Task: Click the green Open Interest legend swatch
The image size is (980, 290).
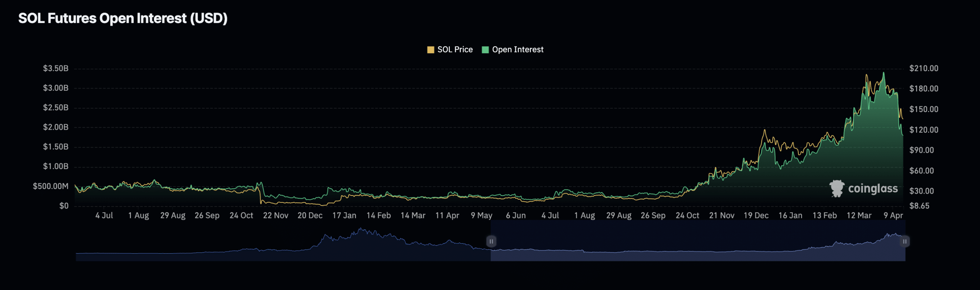Action: point(485,50)
